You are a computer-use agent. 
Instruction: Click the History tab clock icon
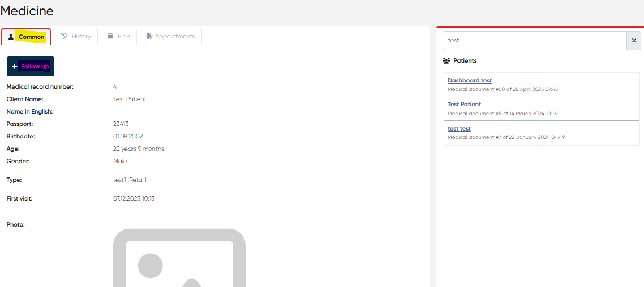coord(64,36)
